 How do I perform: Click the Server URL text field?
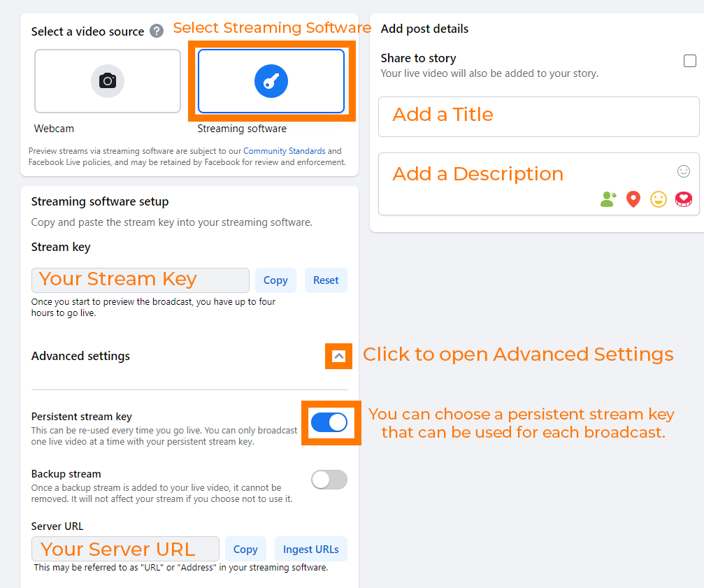tap(126, 550)
